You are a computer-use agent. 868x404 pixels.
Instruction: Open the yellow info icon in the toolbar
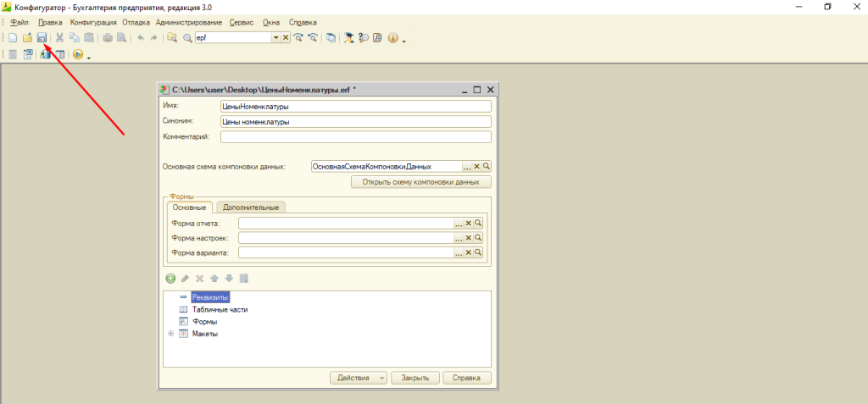click(392, 38)
